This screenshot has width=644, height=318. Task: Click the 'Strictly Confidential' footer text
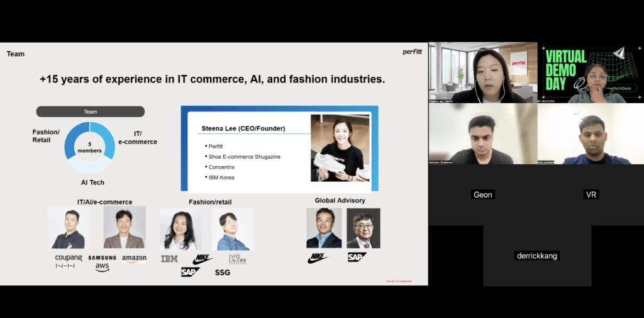(398, 281)
